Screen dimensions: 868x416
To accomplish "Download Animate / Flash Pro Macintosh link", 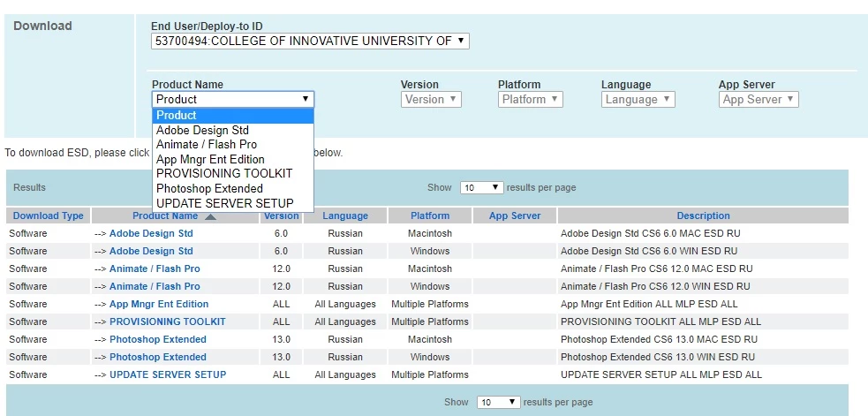I will (x=155, y=269).
